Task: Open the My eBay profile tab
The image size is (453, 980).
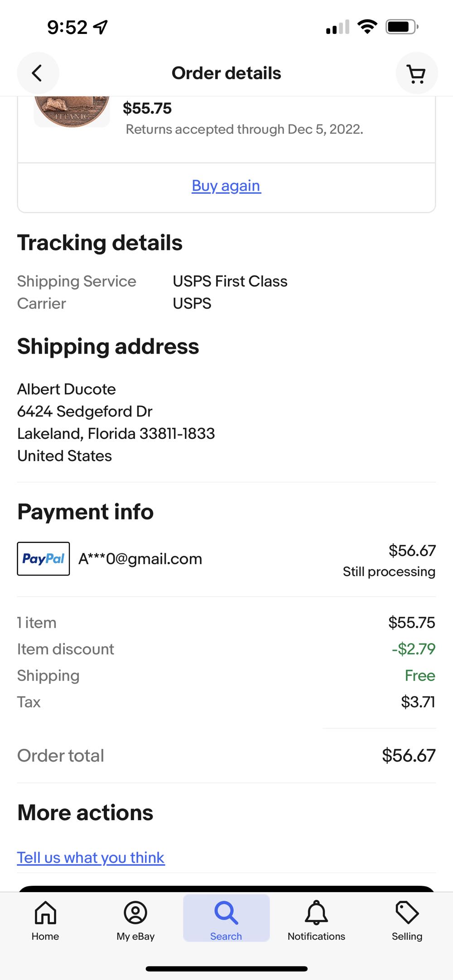Action: click(135, 919)
